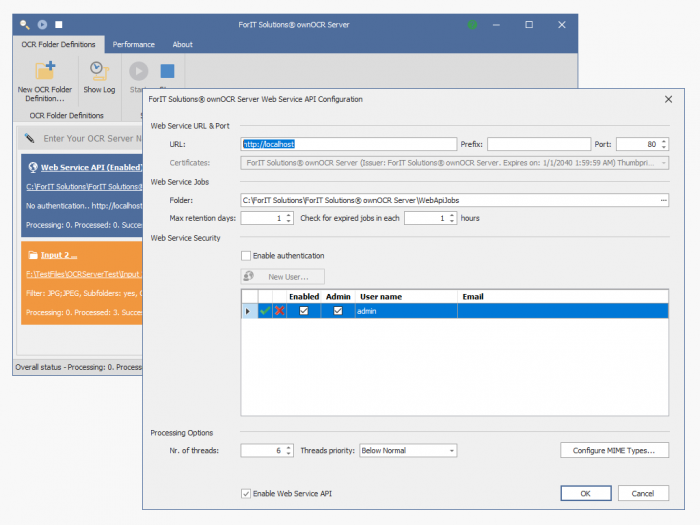Decrease Max retention days with down arrow
The height and width of the screenshot is (525, 700).
coord(289,221)
